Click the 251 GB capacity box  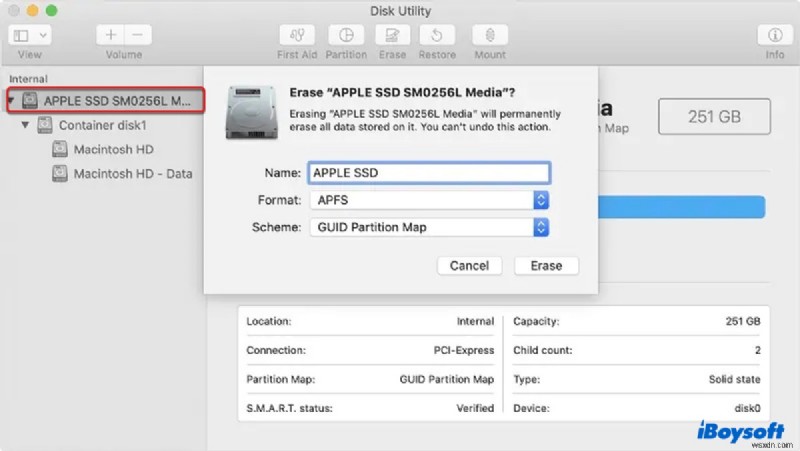[x=714, y=117]
